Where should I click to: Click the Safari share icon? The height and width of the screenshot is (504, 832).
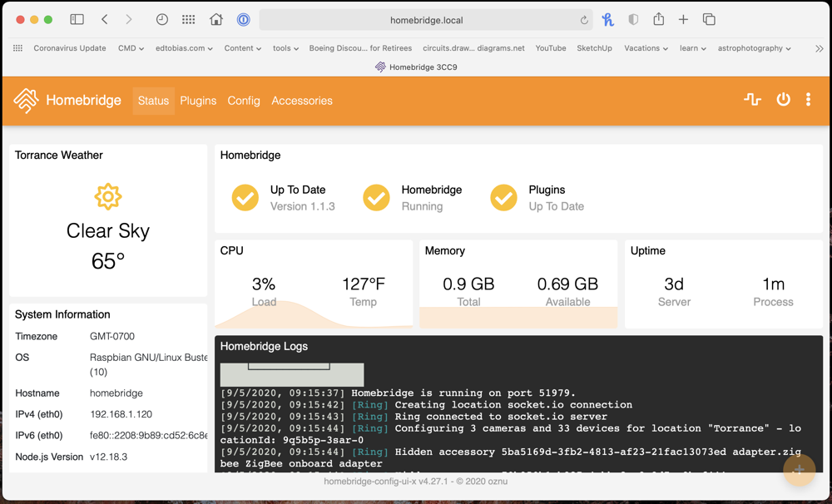coord(659,20)
